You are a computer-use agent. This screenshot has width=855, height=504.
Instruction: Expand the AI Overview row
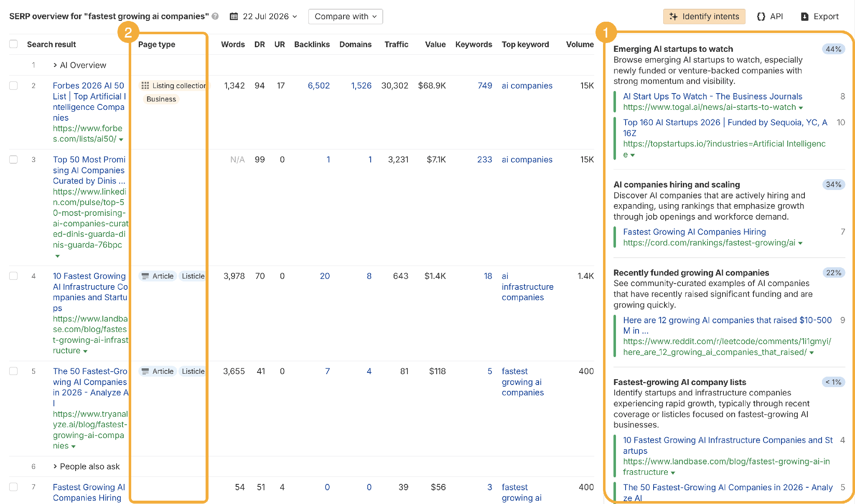(x=80, y=65)
